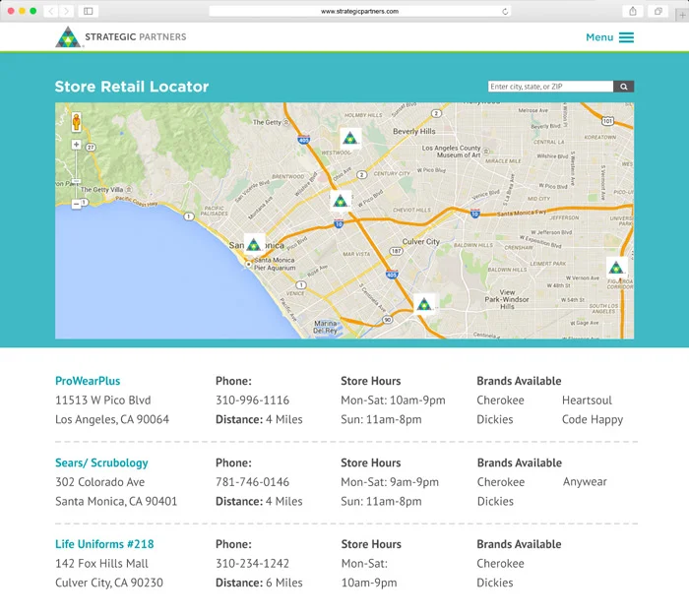Click the Heartsoul brand name
The image size is (689, 616).
587,400
